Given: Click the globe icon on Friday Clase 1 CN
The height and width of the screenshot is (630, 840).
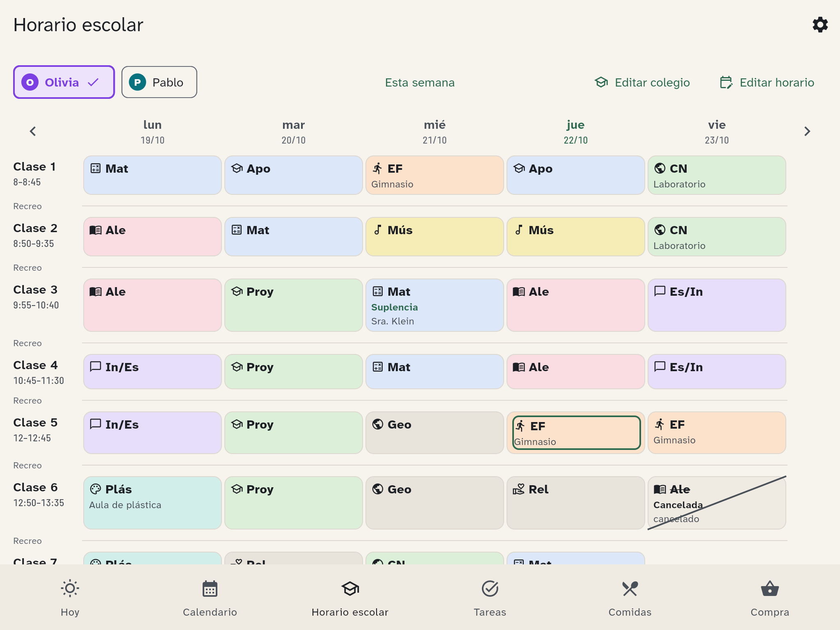Looking at the screenshot, I should [x=660, y=168].
